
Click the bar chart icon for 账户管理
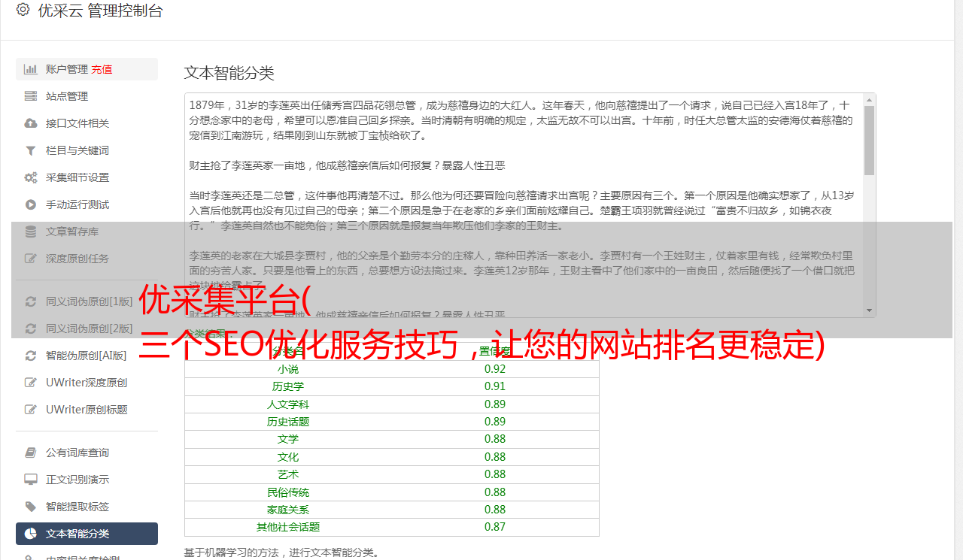click(x=31, y=69)
